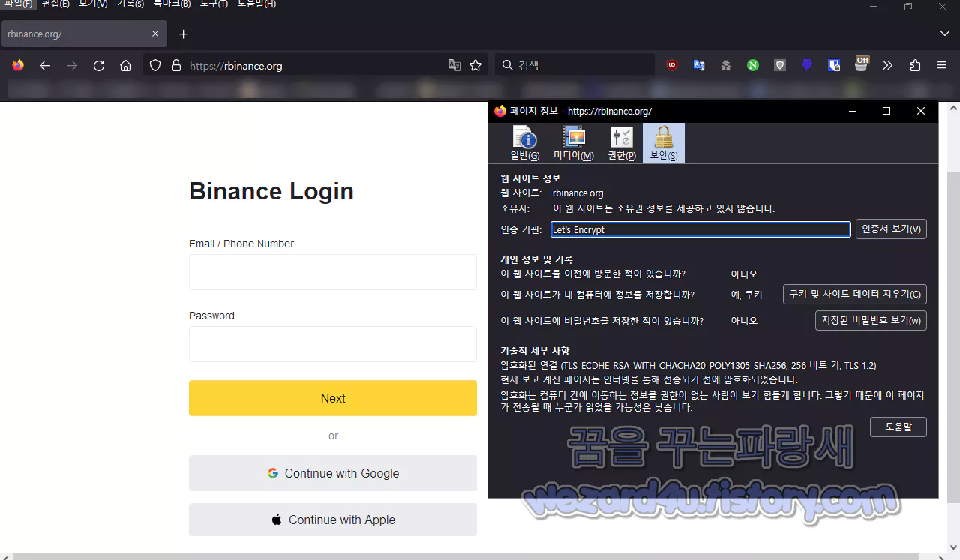
Task: Switch to 일반(G) tab in page info
Action: [x=525, y=143]
